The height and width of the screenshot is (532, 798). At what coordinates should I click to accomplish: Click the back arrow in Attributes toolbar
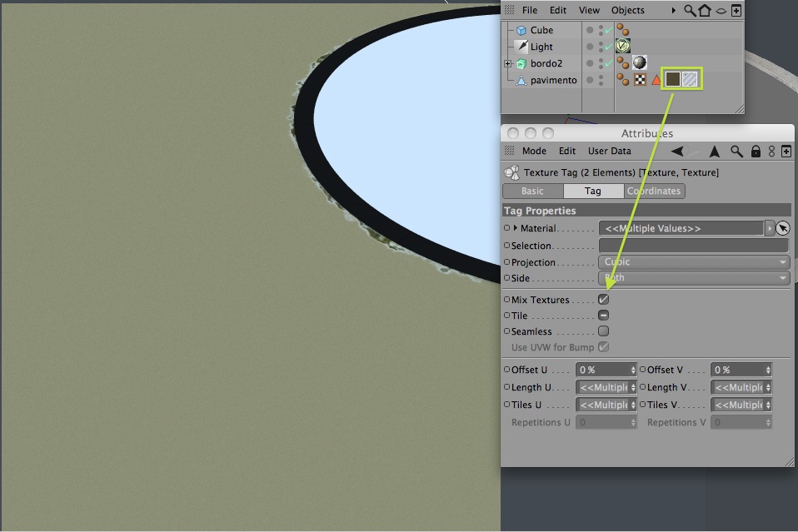[677, 151]
